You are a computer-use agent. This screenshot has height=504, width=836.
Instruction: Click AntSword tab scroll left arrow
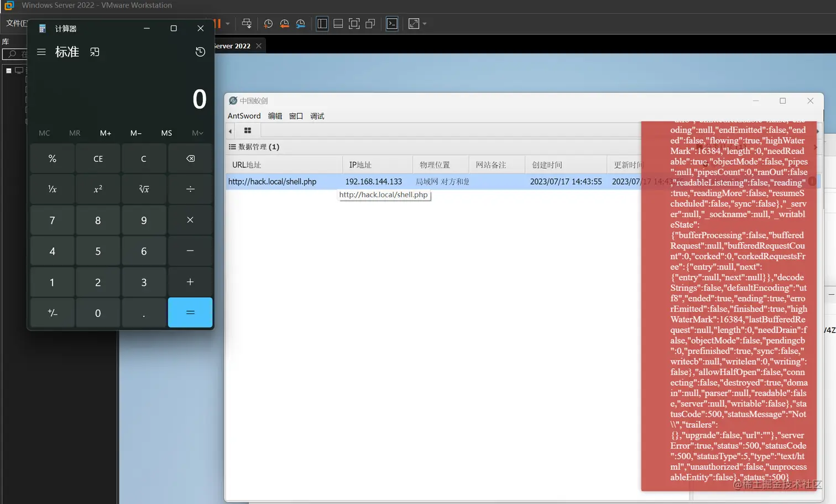tap(231, 131)
